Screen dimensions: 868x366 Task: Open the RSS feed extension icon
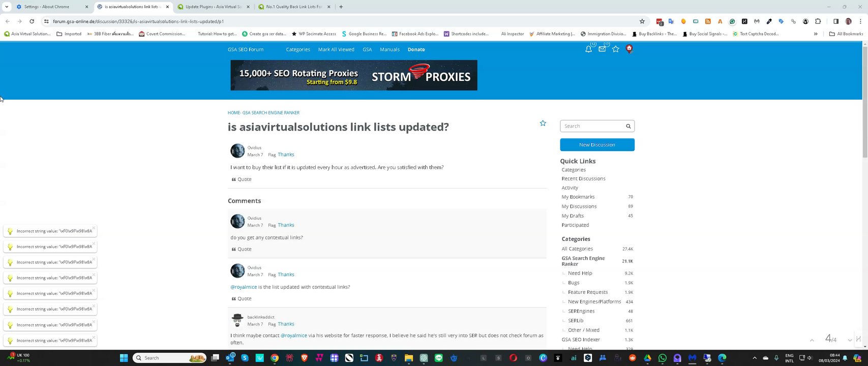[708, 21]
